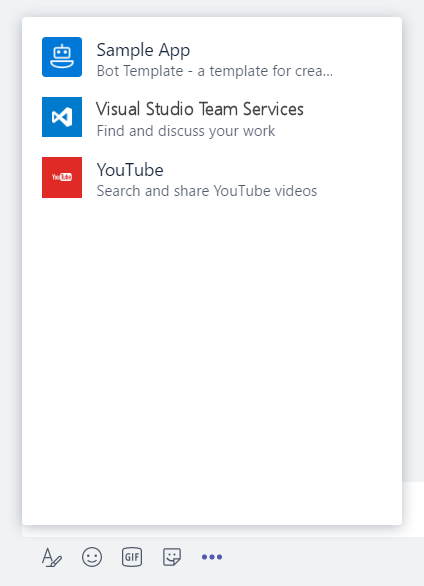Open the Emoji smiley picker
424x586 pixels.
click(x=92, y=557)
